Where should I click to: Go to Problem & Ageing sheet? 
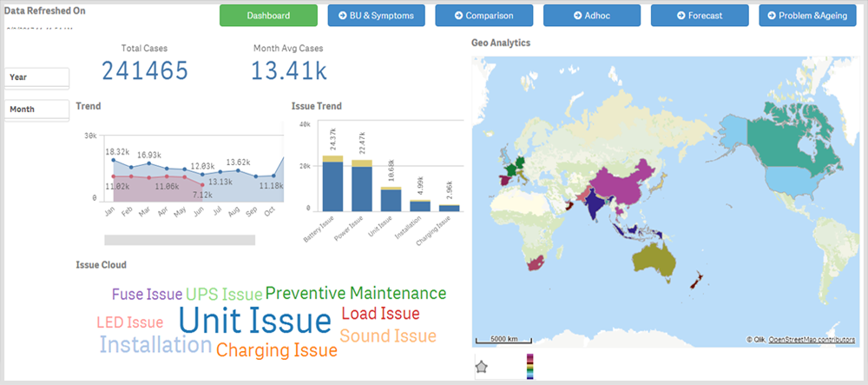click(x=807, y=16)
